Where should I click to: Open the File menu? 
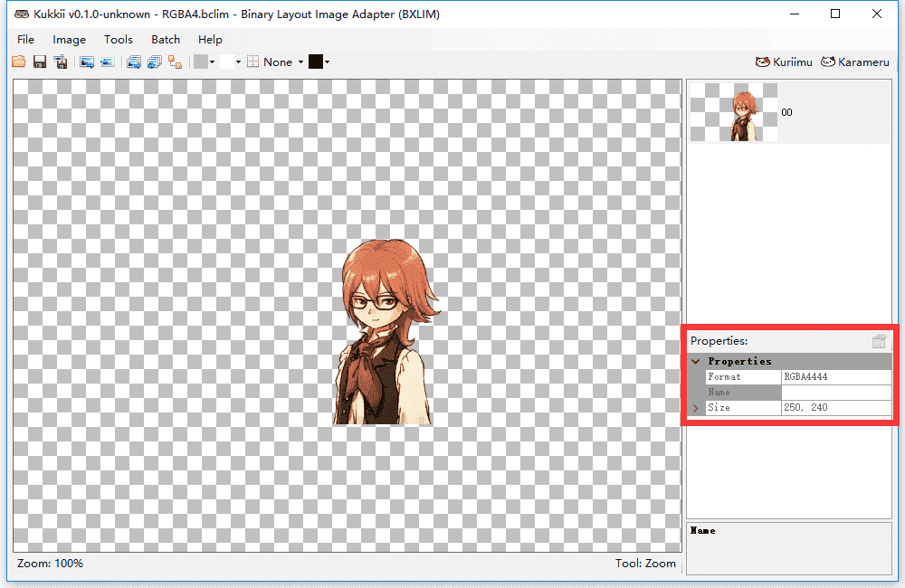(25, 39)
